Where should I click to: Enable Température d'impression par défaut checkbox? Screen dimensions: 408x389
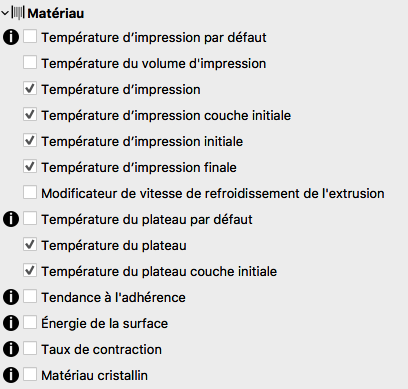pos(30,36)
